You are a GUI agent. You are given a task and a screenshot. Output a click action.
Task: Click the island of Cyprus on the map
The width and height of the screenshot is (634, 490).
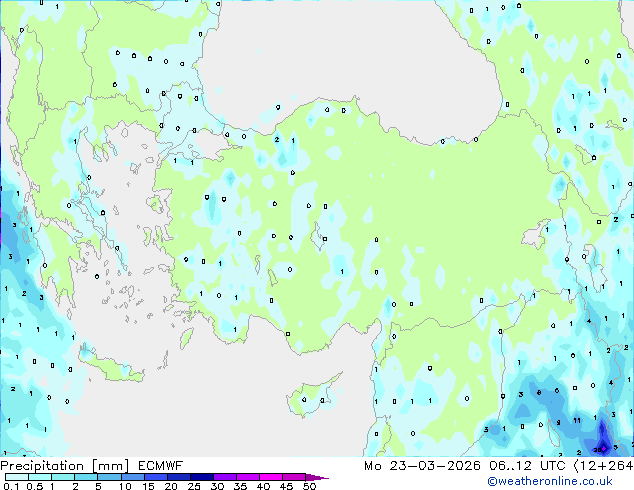pos(311,396)
